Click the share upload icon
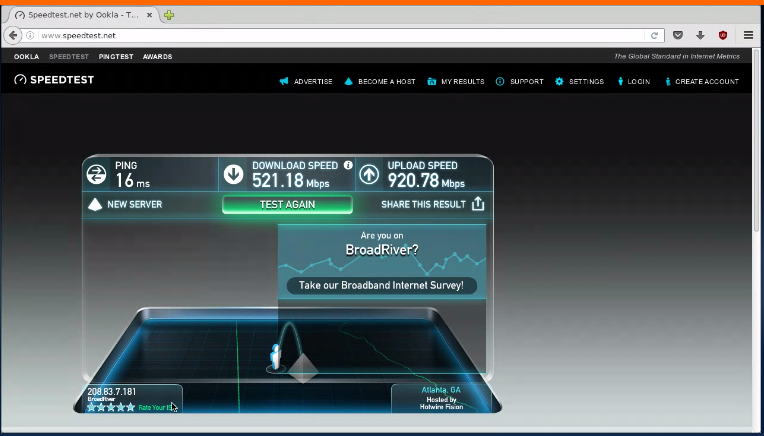This screenshot has height=436, width=764. click(478, 204)
